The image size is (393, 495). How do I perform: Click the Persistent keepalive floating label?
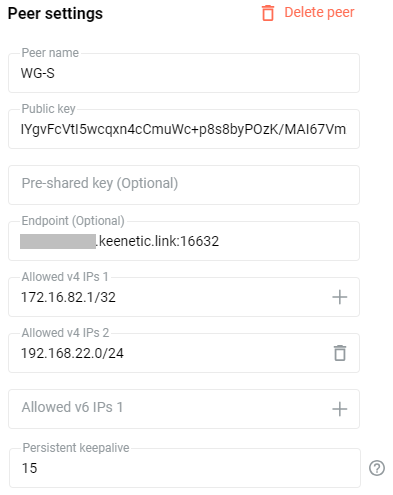pos(76,448)
